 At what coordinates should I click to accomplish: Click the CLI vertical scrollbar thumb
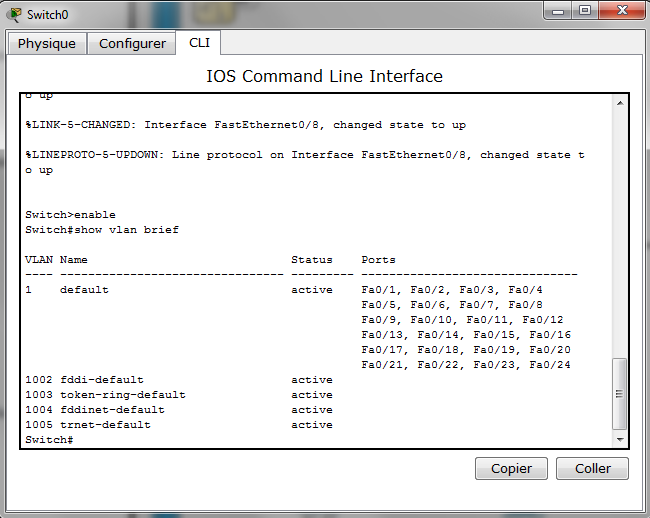[x=619, y=394]
